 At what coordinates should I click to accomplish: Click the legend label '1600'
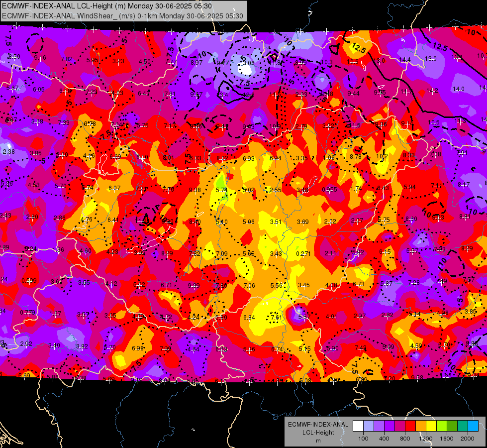click(x=447, y=439)
